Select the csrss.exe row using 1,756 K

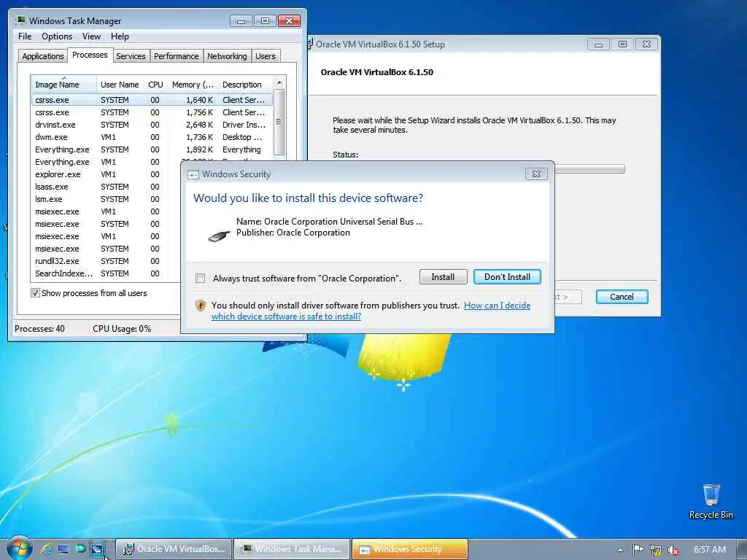(x=152, y=112)
